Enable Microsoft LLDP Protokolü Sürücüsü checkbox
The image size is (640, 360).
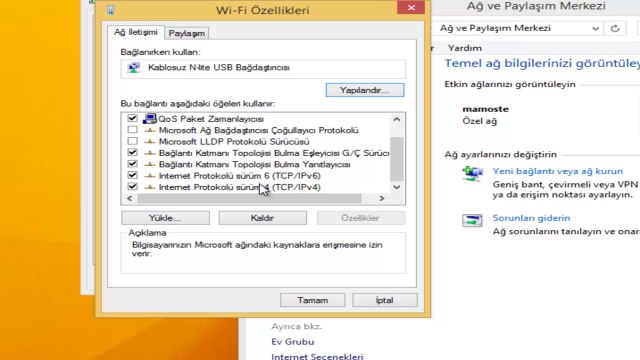click(132, 141)
